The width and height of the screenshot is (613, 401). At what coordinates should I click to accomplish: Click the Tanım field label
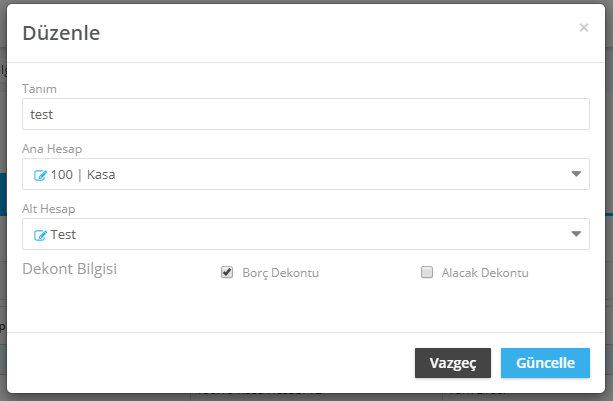(x=39, y=89)
